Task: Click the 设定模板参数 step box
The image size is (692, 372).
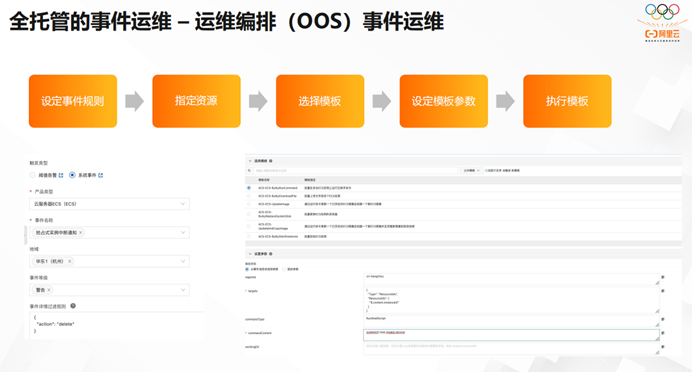Action: click(x=444, y=101)
